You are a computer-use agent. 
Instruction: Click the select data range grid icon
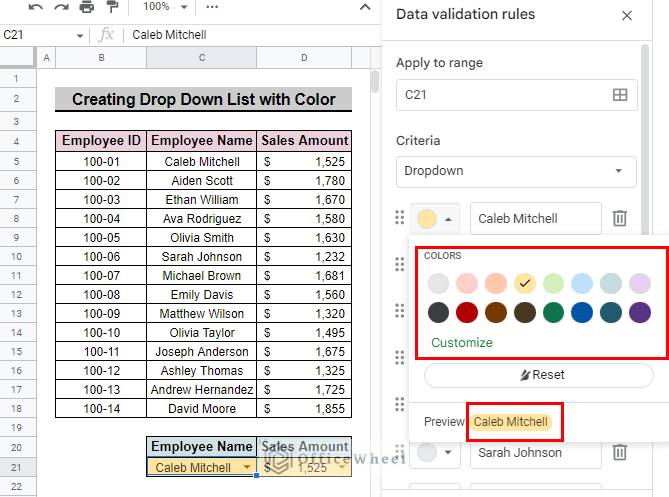coord(620,95)
